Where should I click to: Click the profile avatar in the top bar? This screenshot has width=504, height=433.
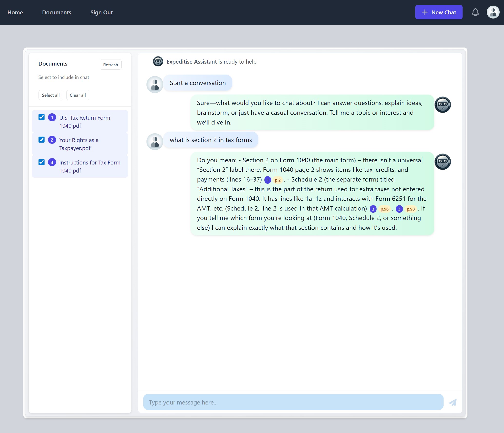[493, 12]
